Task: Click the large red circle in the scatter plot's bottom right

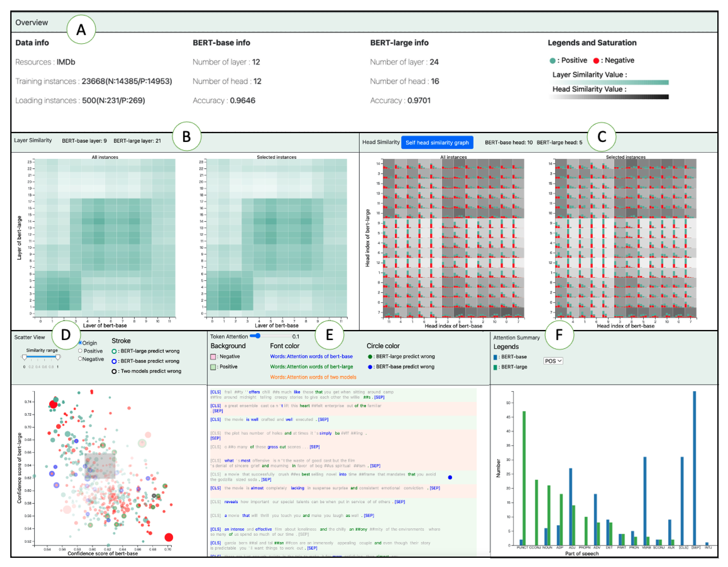Action: point(169,537)
